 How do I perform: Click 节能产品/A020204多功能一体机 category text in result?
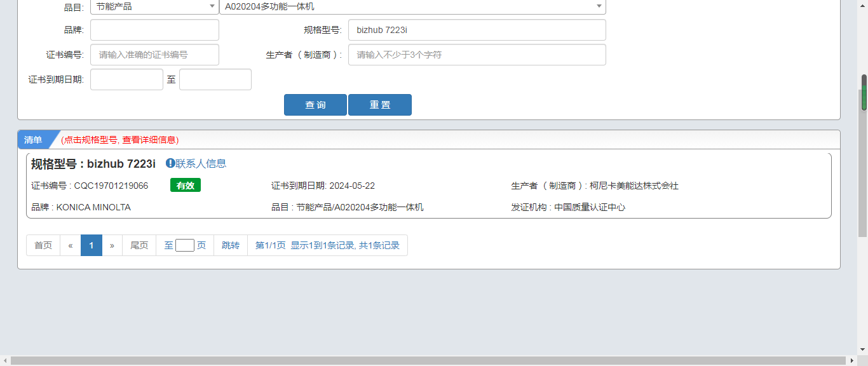360,207
